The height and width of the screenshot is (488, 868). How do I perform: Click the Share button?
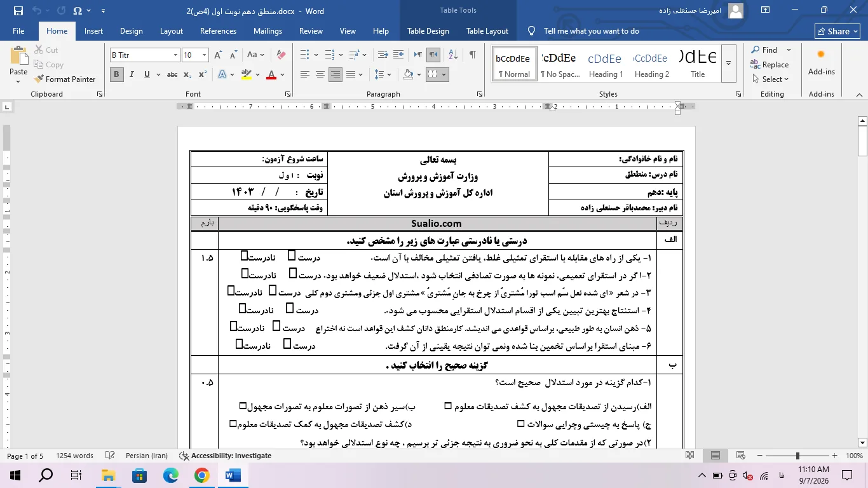pos(837,31)
